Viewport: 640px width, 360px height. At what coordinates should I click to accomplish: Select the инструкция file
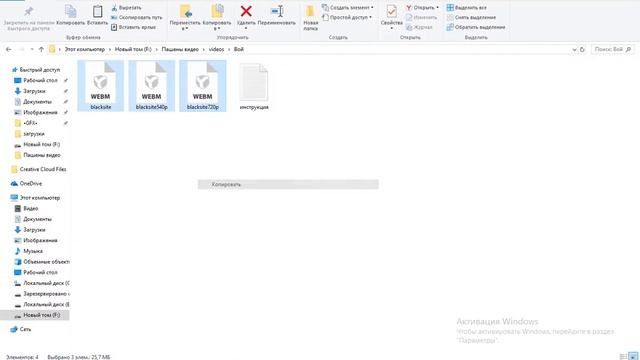pyautogui.click(x=254, y=86)
